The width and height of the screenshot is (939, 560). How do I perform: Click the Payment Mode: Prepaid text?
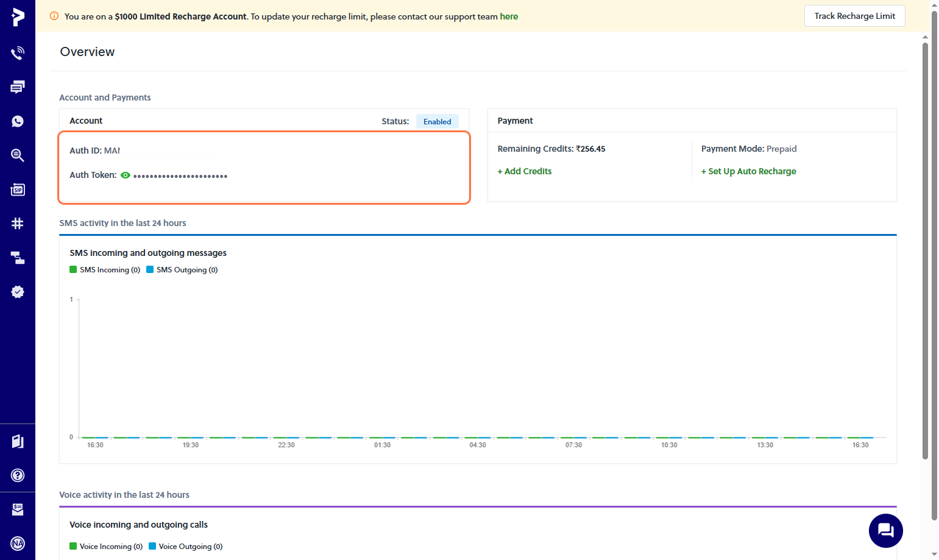point(749,149)
